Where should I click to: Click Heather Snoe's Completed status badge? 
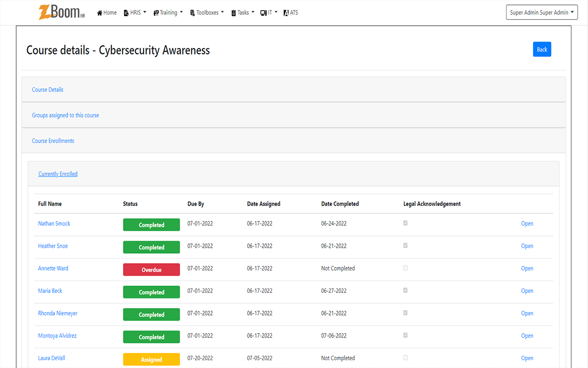(x=151, y=247)
